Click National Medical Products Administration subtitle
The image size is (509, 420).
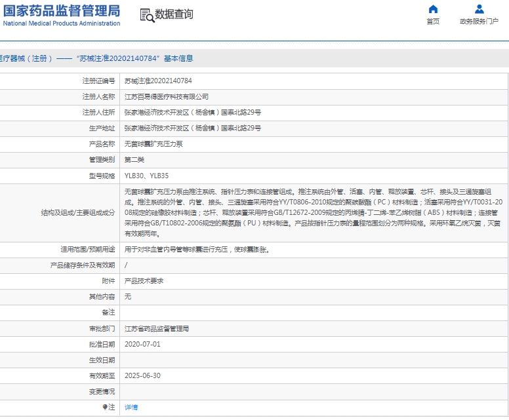click(x=62, y=24)
